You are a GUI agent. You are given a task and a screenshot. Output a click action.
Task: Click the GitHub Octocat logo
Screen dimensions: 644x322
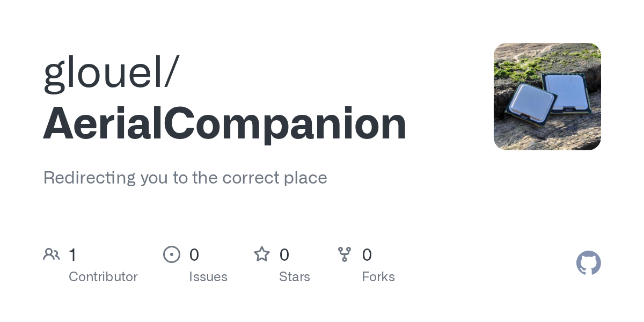(x=589, y=263)
